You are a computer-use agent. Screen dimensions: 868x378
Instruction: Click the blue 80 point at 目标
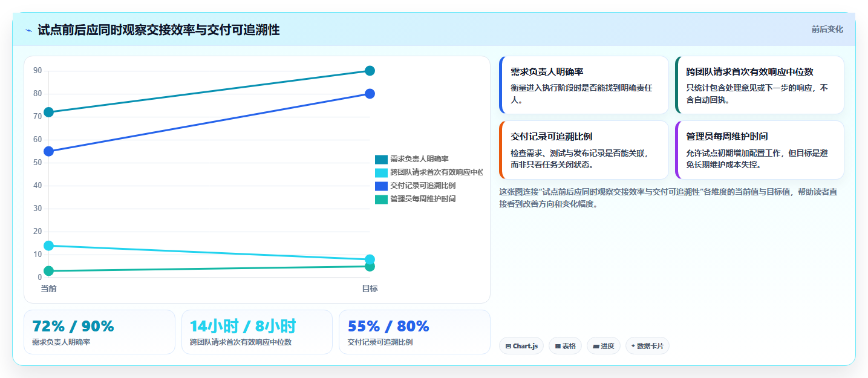tap(370, 94)
